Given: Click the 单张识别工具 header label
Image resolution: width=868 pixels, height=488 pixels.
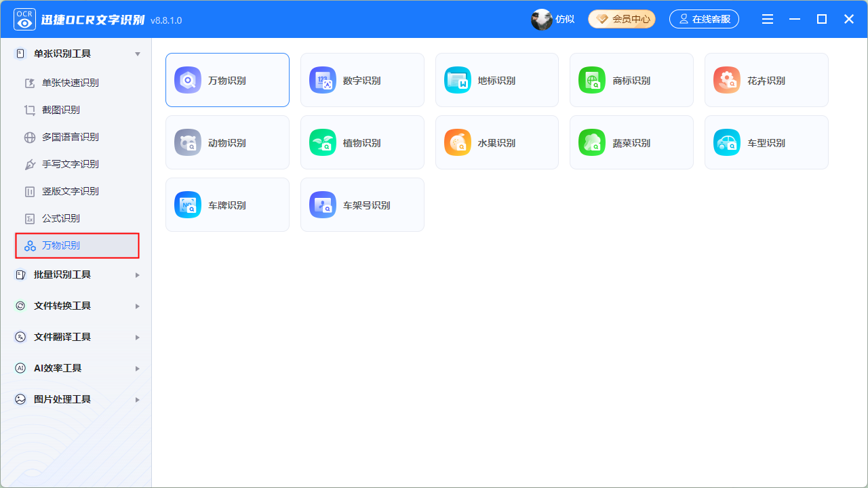Looking at the screenshot, I should 62,54.
